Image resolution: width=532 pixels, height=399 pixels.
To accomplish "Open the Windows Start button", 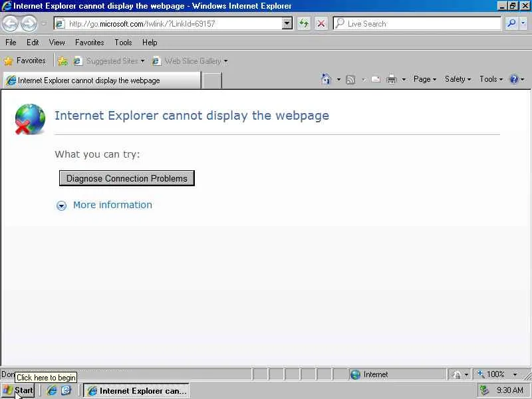I will coord(18,390).
